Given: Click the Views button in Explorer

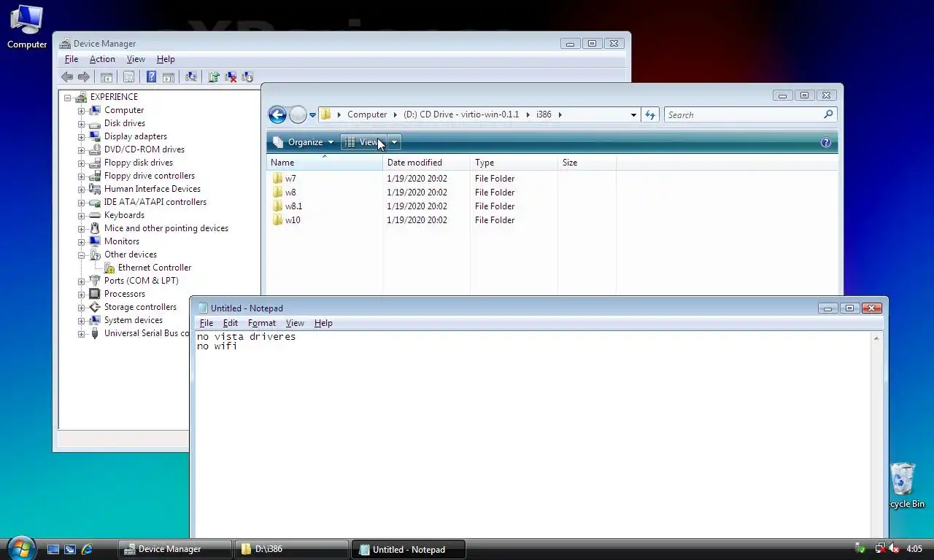Looking at the screenshot, I should (x=364, y=142).
